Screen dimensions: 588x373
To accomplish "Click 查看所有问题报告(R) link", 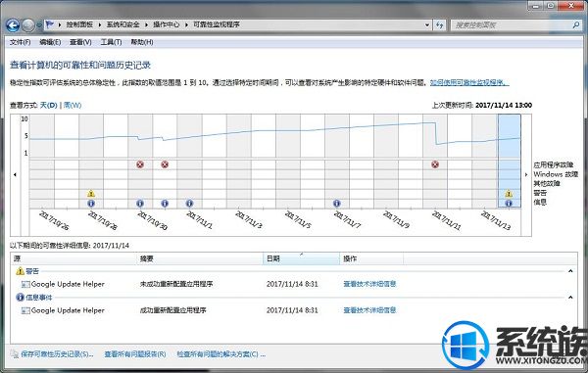I will click(135, 354).
